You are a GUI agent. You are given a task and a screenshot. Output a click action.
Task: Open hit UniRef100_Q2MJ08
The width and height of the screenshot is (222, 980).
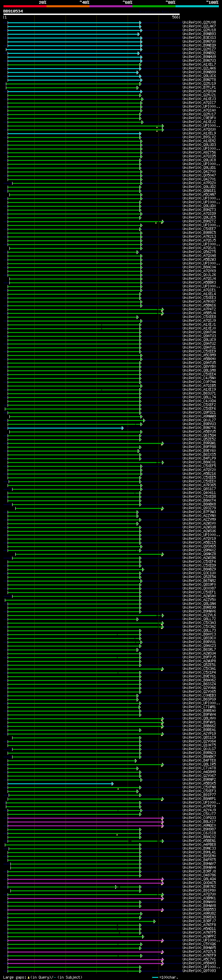tap(199, 23)
